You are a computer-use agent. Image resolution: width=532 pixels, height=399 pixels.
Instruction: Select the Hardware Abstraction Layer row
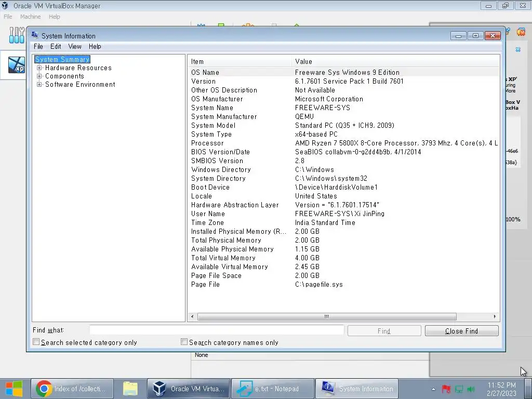pos(343,205)
